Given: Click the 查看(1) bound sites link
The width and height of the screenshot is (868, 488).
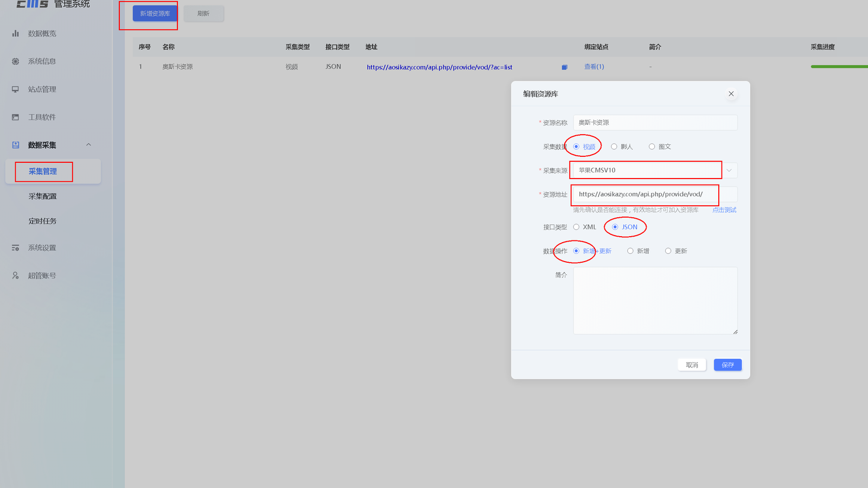Looking at the screenshot, I should click(x=594, y=67).
